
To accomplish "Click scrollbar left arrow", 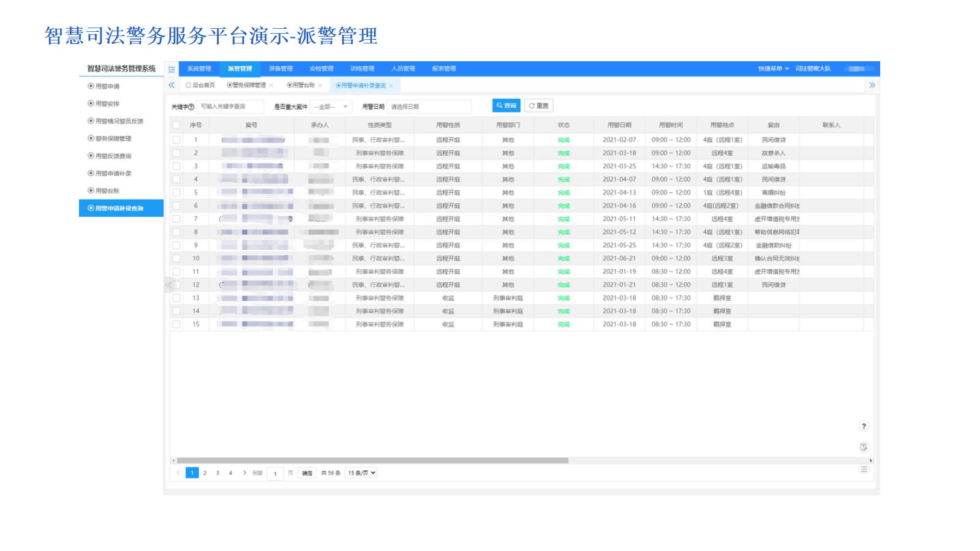I will click(x=173, y=460).
